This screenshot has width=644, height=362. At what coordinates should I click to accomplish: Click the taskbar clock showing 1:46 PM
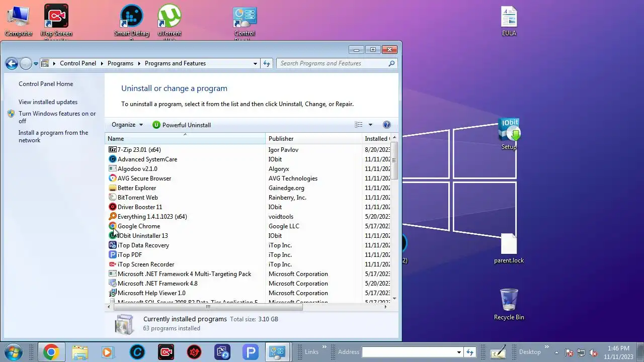click(618, 352)
